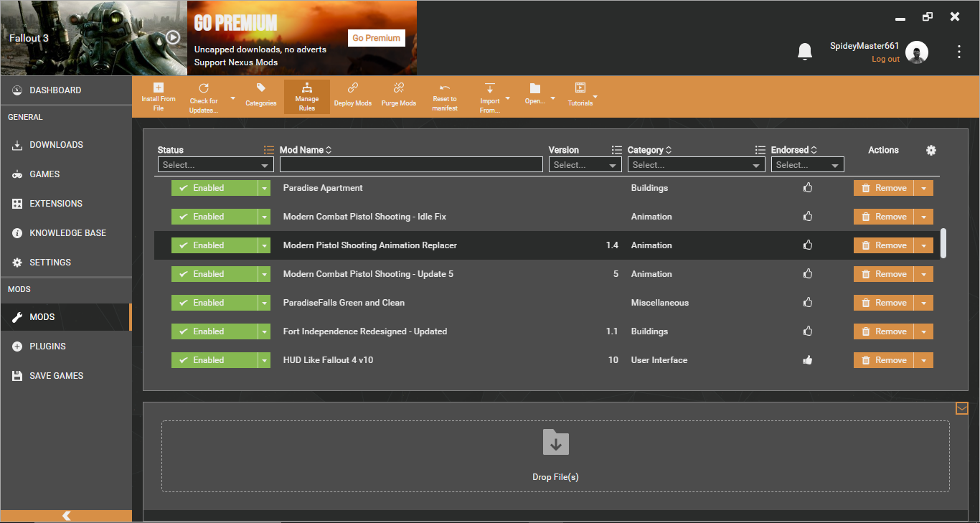Open Manage Rules
This screenshot has width=980, height=523.
307,97
